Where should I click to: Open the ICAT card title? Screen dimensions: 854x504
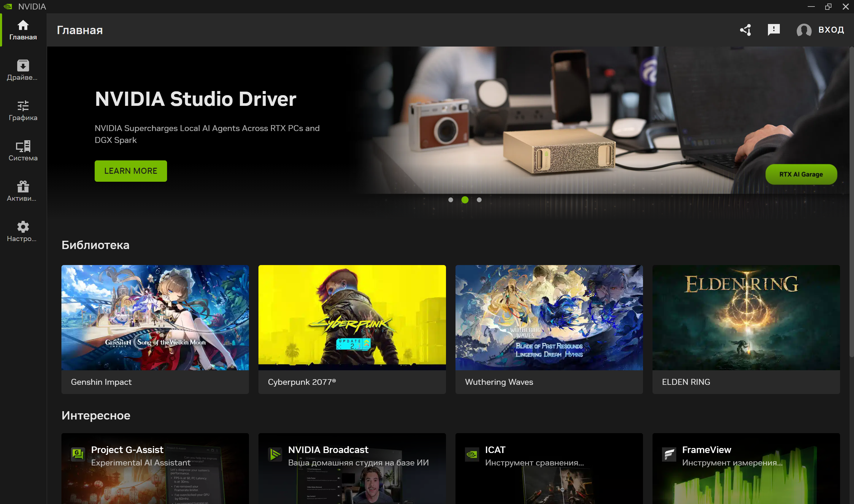(x=495, y=450)
